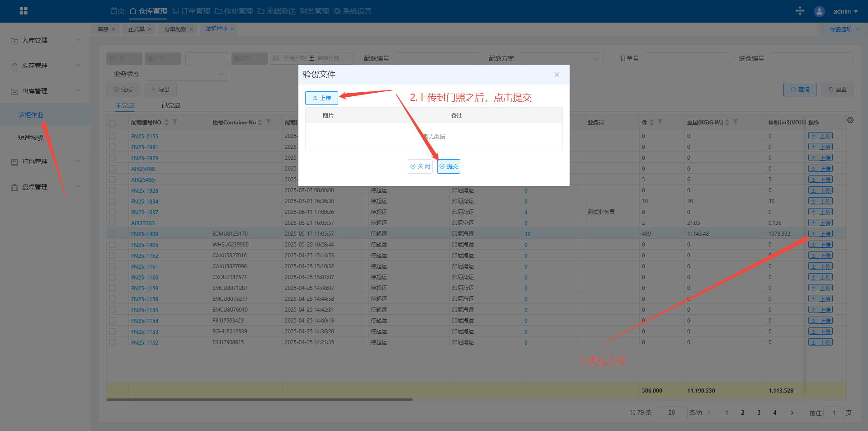Click the filter icon beside 配载编号NO.
Screen dimensions: 868x431
[x=175, y=122]
